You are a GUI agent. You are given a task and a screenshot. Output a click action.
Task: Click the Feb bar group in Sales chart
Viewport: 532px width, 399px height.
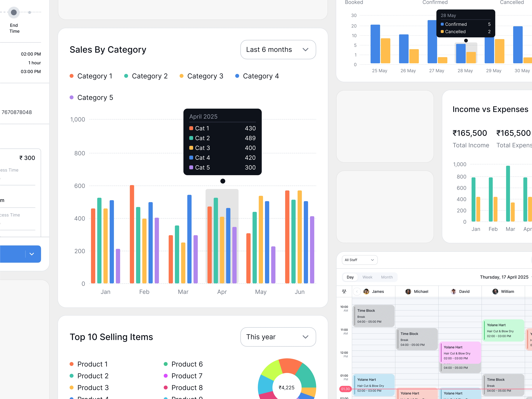(x=144, y=234)
